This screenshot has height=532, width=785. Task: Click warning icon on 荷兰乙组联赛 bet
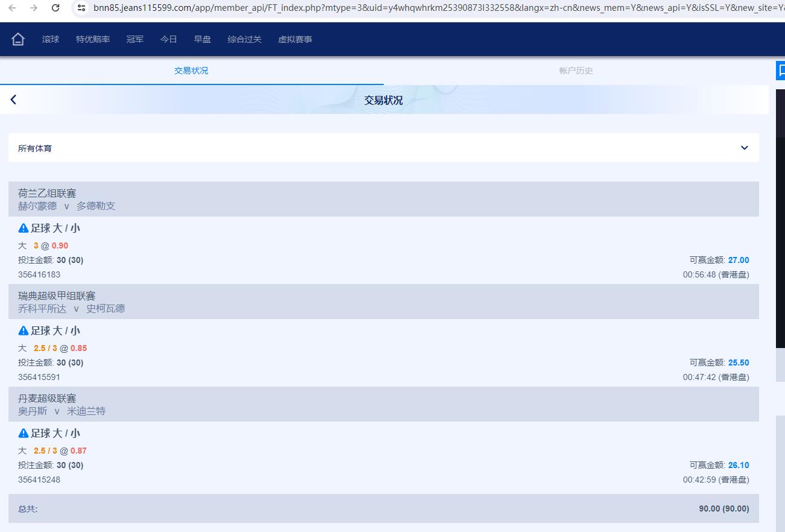coord(24,228)
